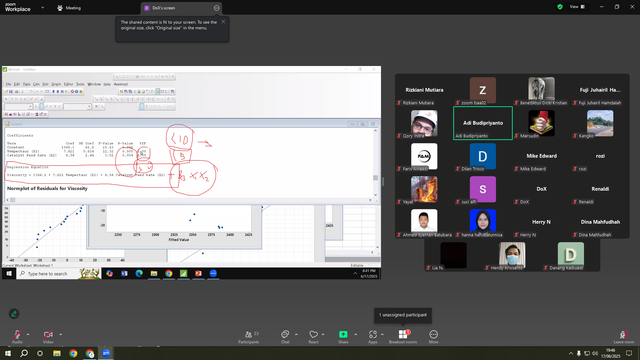Select Dilan Trisco's participant tile
Image resolution: width=640 pixels, height=360 pixels.
pos(483,156)
